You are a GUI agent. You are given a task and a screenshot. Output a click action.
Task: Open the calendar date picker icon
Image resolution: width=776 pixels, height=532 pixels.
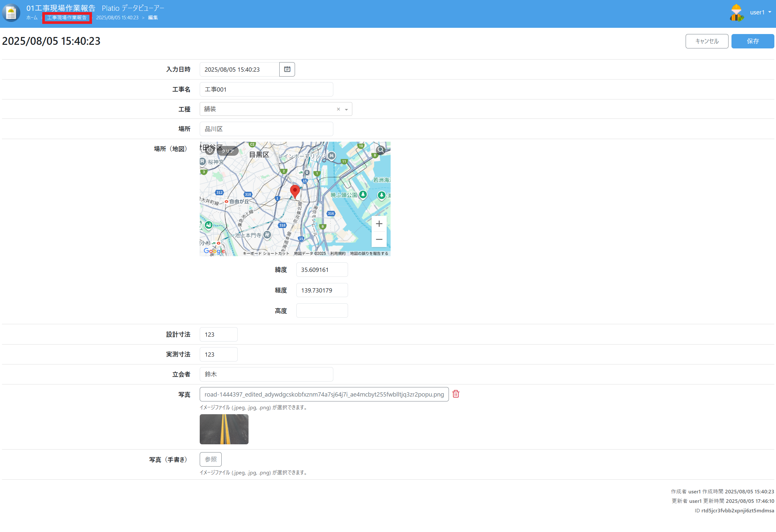[287, 69]
